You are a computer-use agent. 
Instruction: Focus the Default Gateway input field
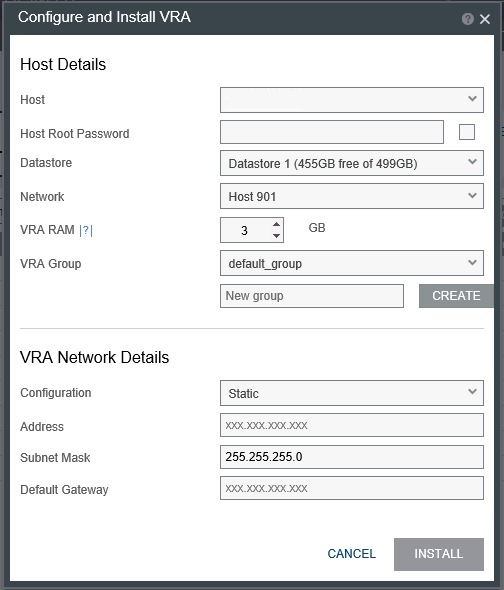click(352, 488)
